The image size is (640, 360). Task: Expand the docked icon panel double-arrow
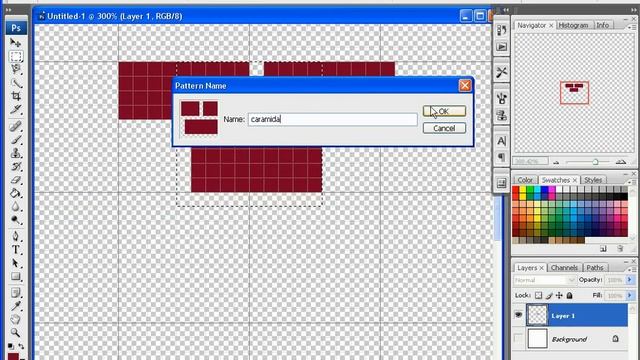point(506,10)
